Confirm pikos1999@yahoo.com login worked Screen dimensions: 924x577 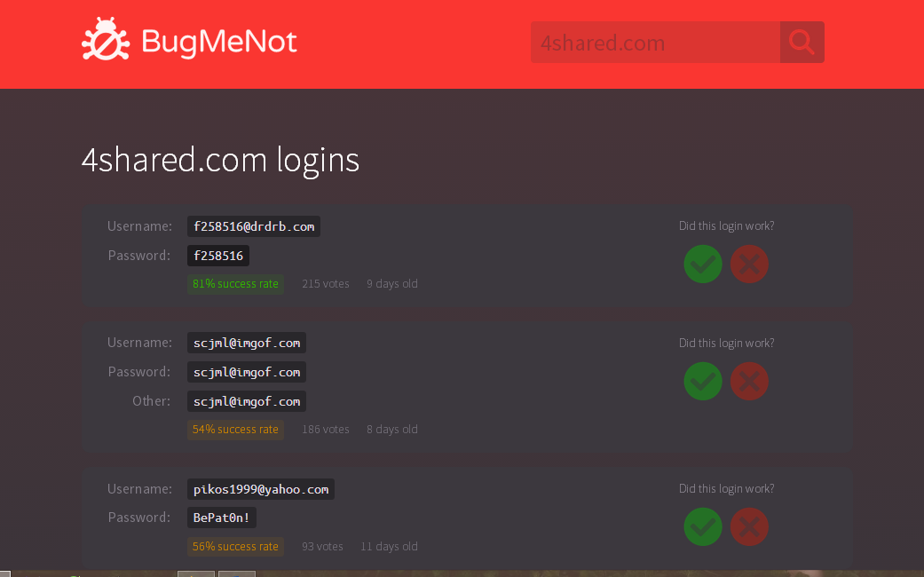pyautogui.click(x=703, y=527)
